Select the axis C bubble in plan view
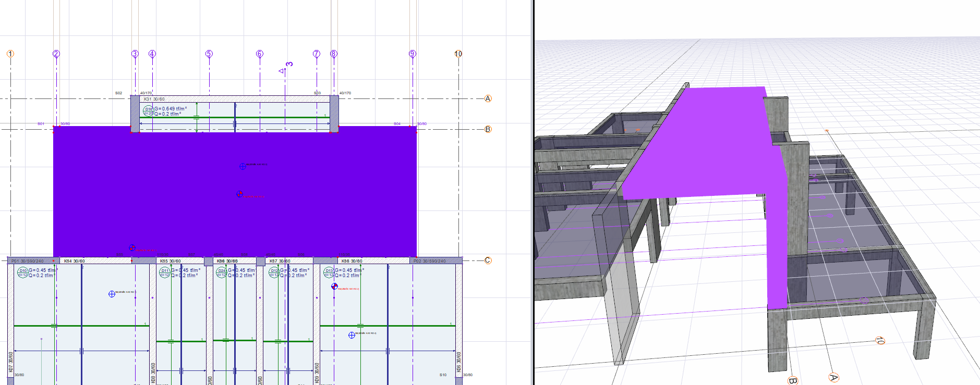 (488, 260)
